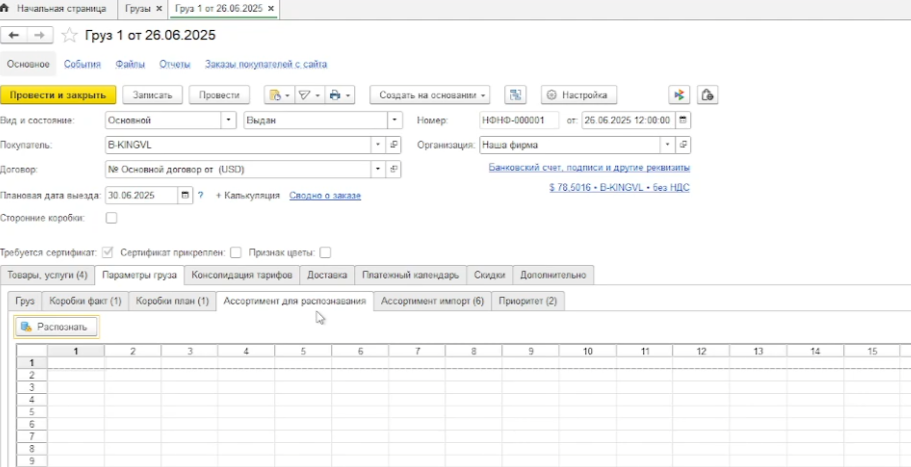The width and height of the screenshot is (911, 467).
Task: Expand the Договор field dropdown arrow
Action: tap(378, 170)
